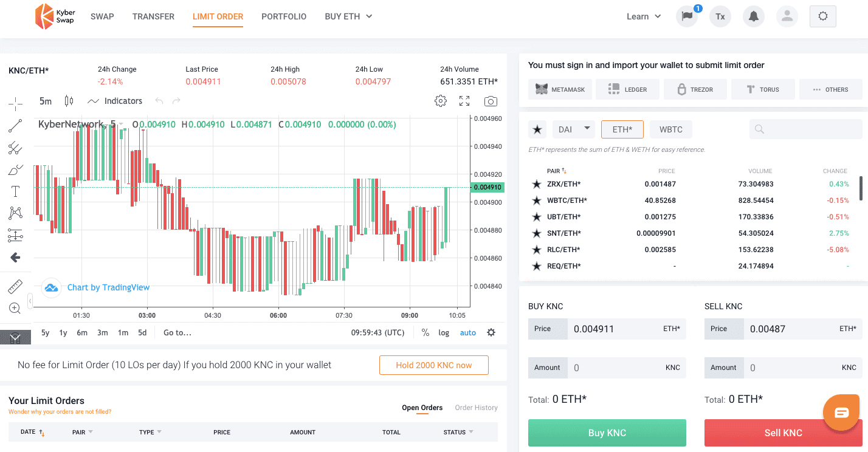Select the prediction and measurement tool

15,235
